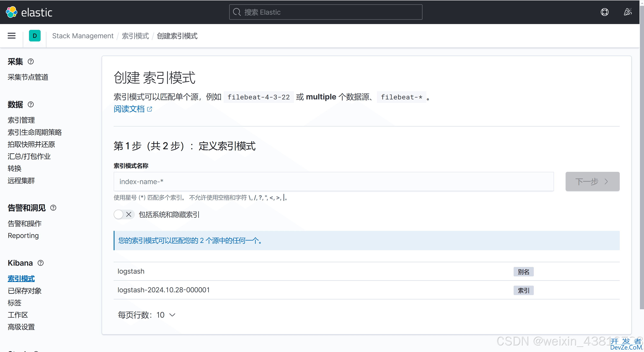Toggle the hamburger menu sidebar

11,36
